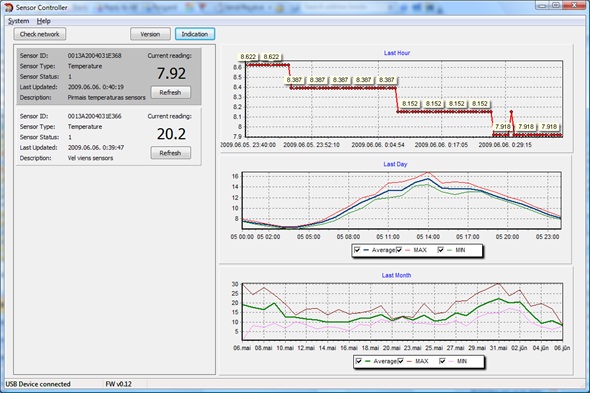Viewport: 590px width, 393px height.
Task: Click the spike peak point in Last Hour chart
Action: click(x=511, y=112)
